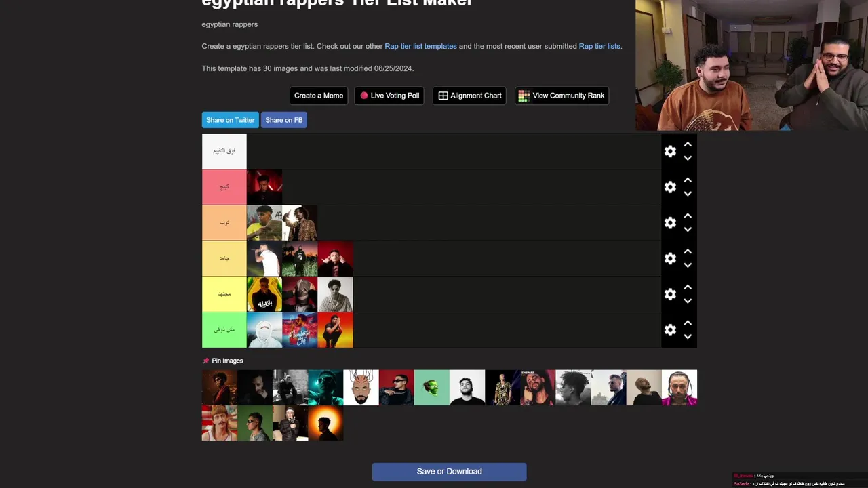Click the light yellow مجتهد tier label
This screenshot has width=868, height=488.
(x=224, y=294)
